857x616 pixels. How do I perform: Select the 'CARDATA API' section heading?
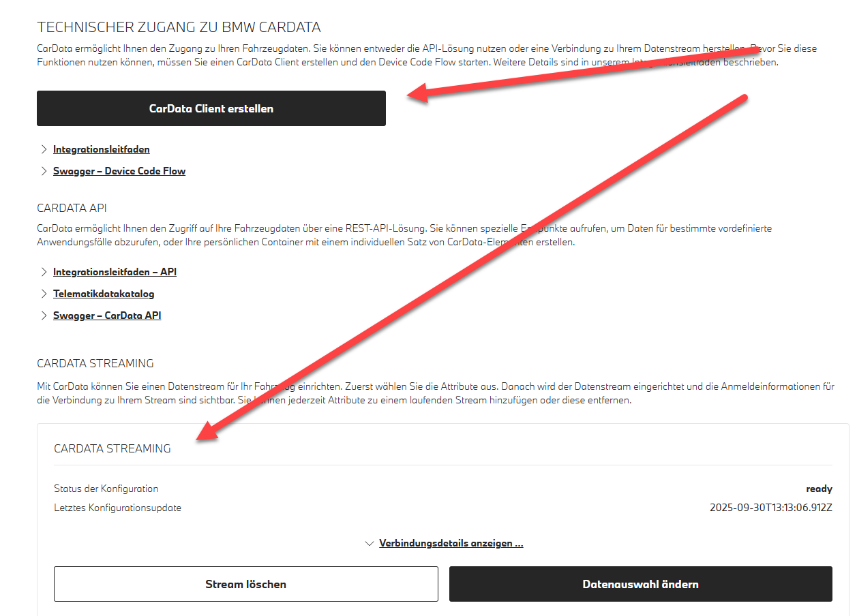click(72, 208)
